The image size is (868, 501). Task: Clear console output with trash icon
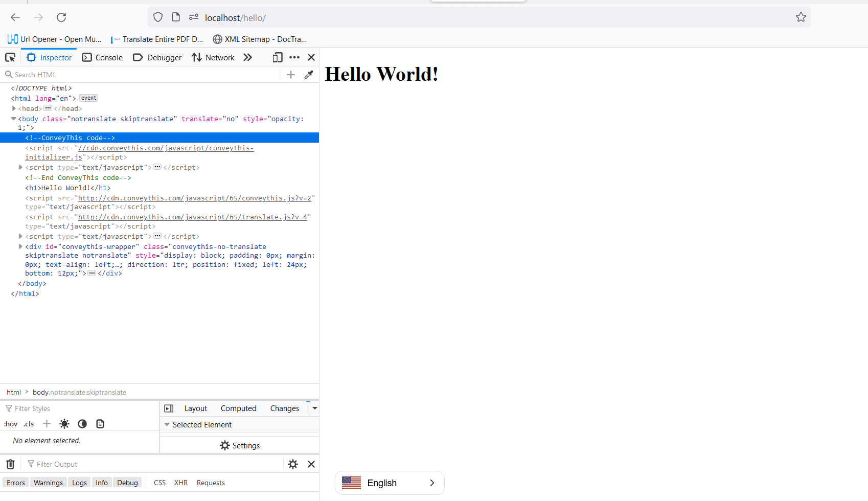tap(10, 464)
